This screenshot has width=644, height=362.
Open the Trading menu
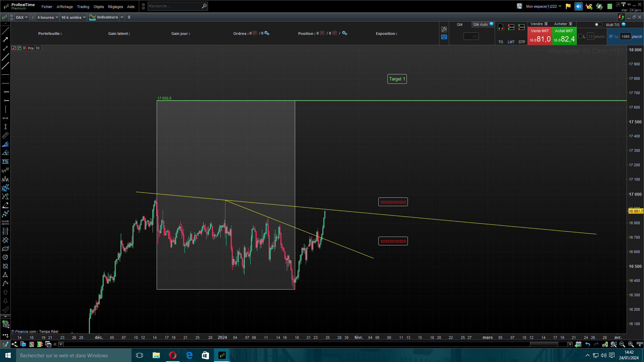pos(83,7)
